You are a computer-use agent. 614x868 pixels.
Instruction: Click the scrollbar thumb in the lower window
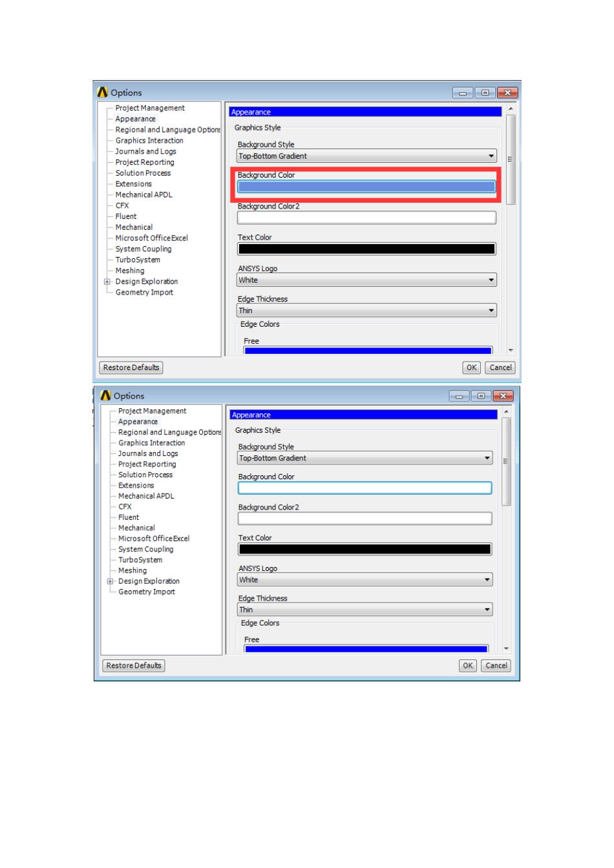click(x=507, y=461)
